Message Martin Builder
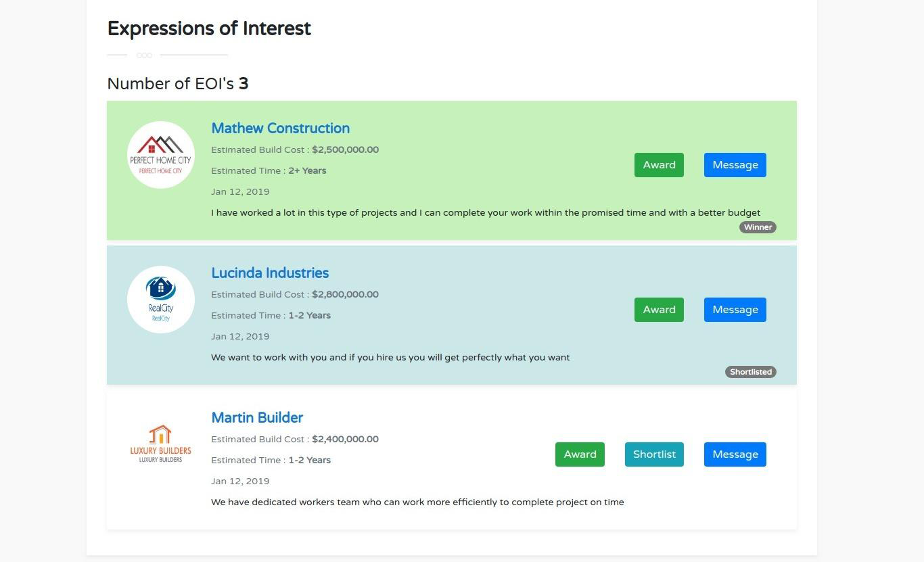924x562 pixels. point(735,454)
